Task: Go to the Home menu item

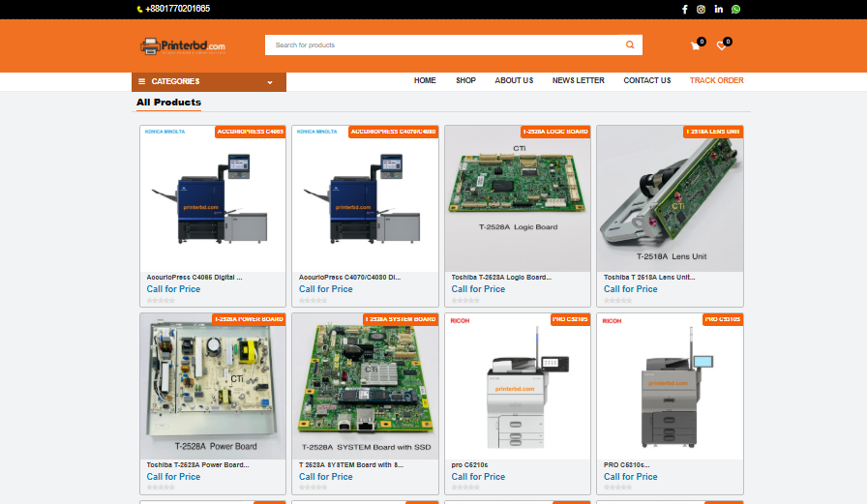Action: coord(425,81)
